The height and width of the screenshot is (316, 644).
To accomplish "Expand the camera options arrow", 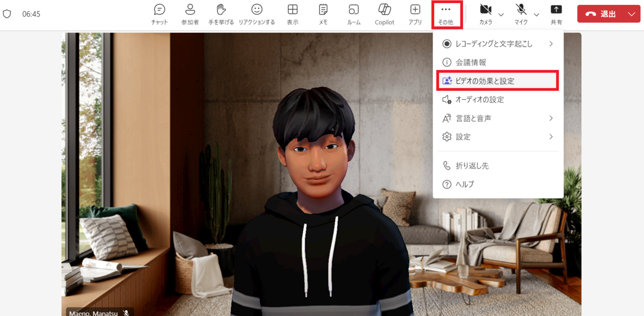I will (501, 15).
